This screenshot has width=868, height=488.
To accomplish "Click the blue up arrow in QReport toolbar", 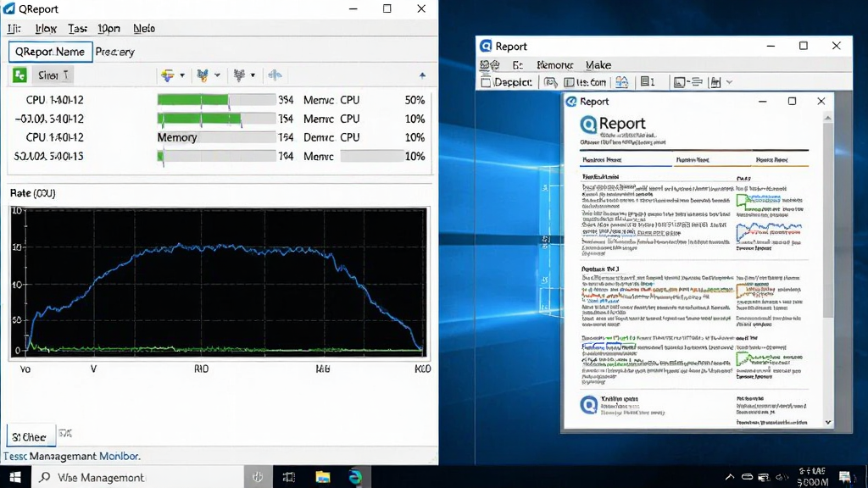I will pos(422,75).
